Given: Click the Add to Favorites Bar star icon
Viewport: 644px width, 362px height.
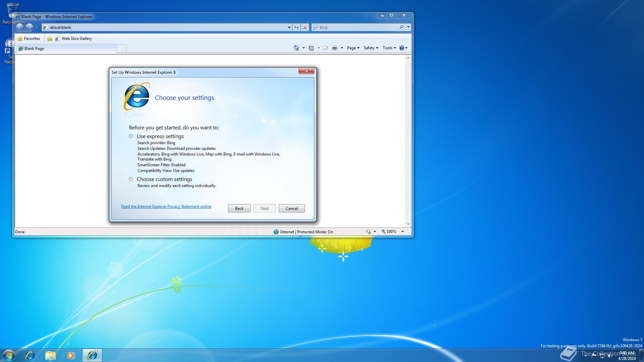Looking at the screenshot, I should 50,39.
